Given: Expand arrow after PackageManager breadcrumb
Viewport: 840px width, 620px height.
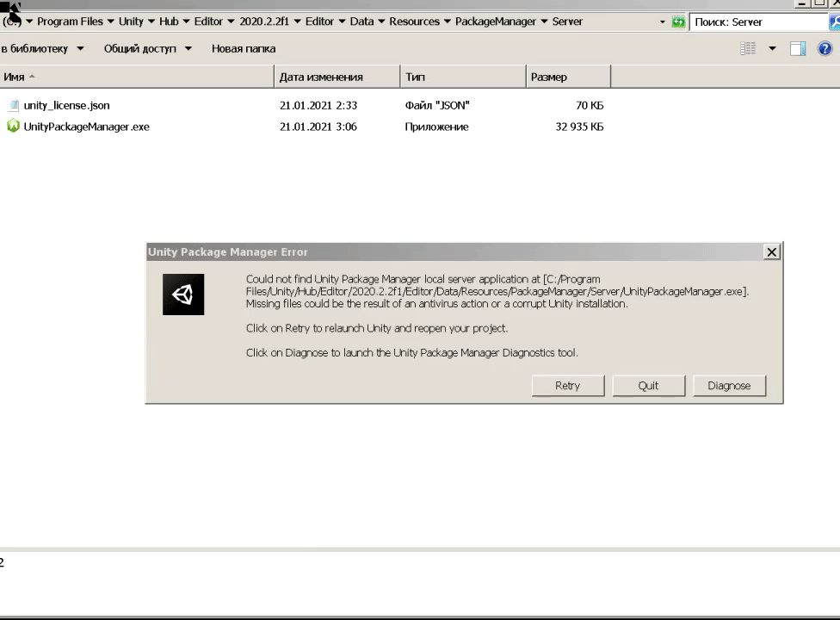Looking at the screenshot, I should tap(544, 22).
